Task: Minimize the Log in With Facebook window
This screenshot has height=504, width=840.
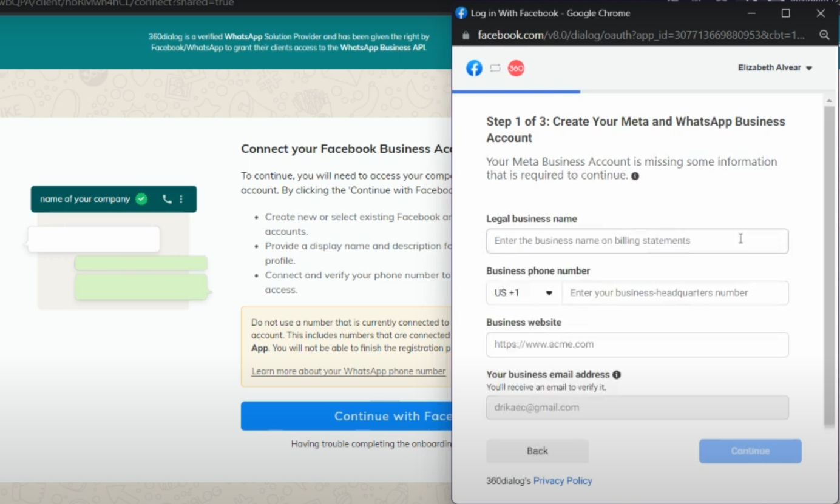Action: [752, 13]
